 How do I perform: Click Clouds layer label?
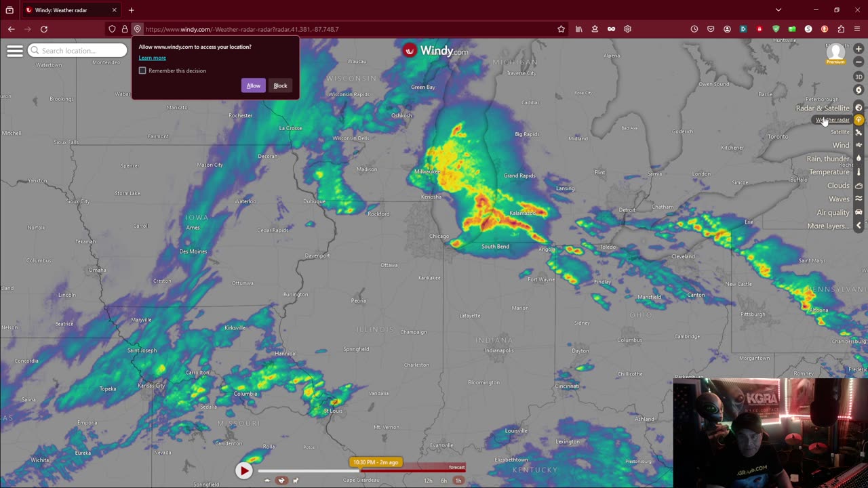(x=838, y=186)
